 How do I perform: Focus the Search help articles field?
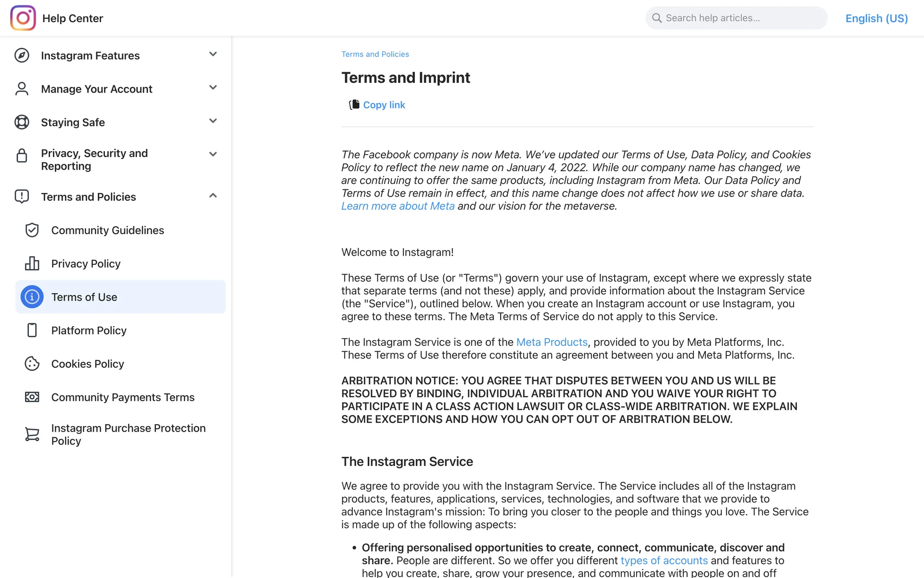pos(741,18)
